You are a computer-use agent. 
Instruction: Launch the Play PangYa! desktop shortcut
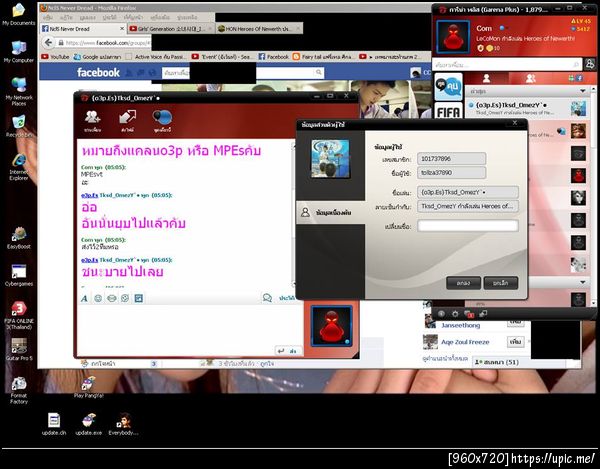point(88,386)
